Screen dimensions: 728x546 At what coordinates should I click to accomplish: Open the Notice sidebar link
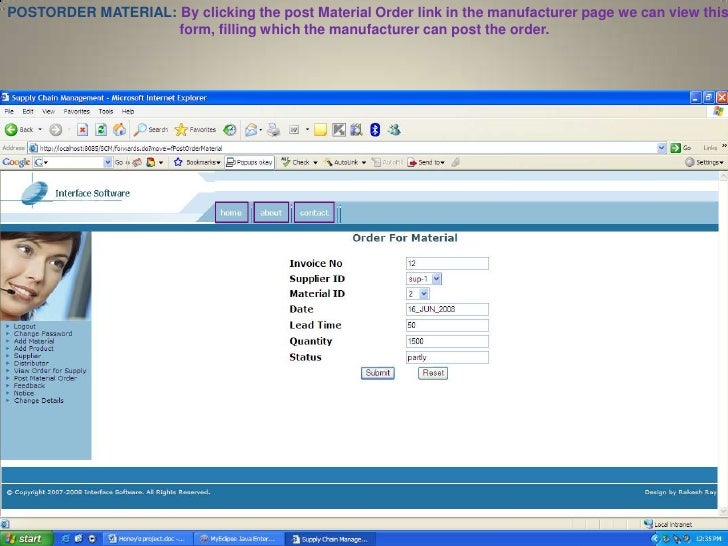24,393
